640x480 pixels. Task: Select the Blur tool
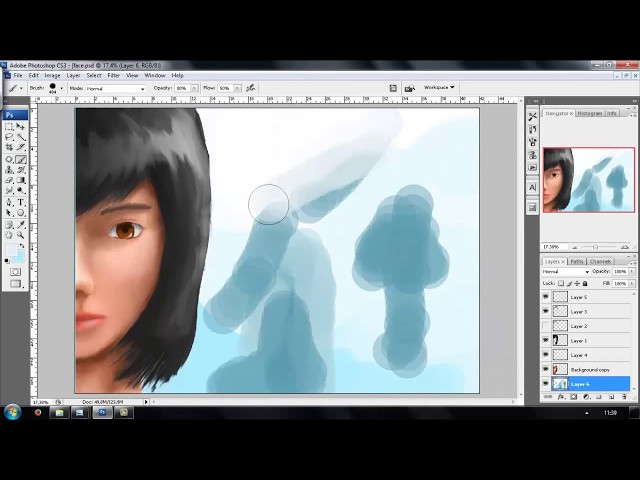click(9, 190)
